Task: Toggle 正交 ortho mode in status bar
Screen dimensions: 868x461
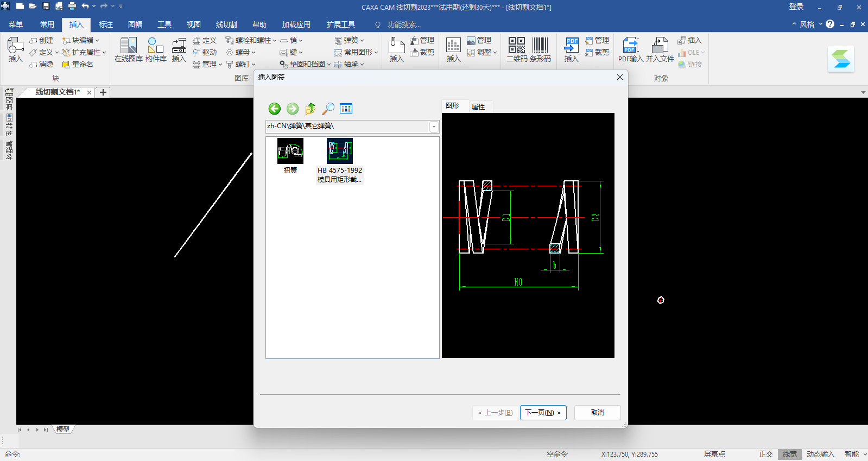Action: point(765,454)
